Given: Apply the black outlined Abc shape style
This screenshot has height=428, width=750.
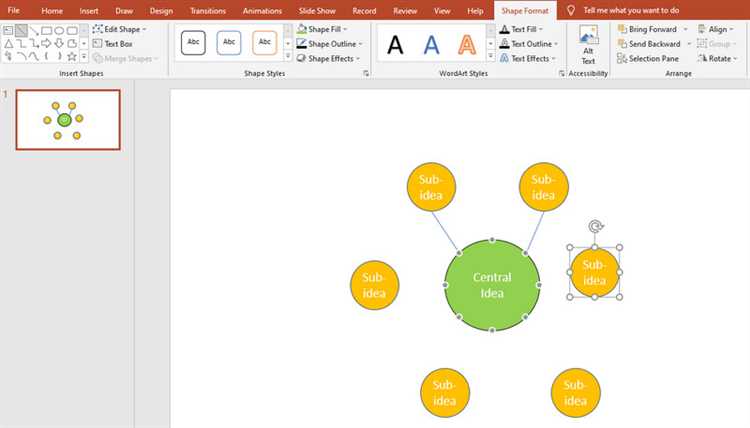Looking at the screenshot, I should click(193, 43).
